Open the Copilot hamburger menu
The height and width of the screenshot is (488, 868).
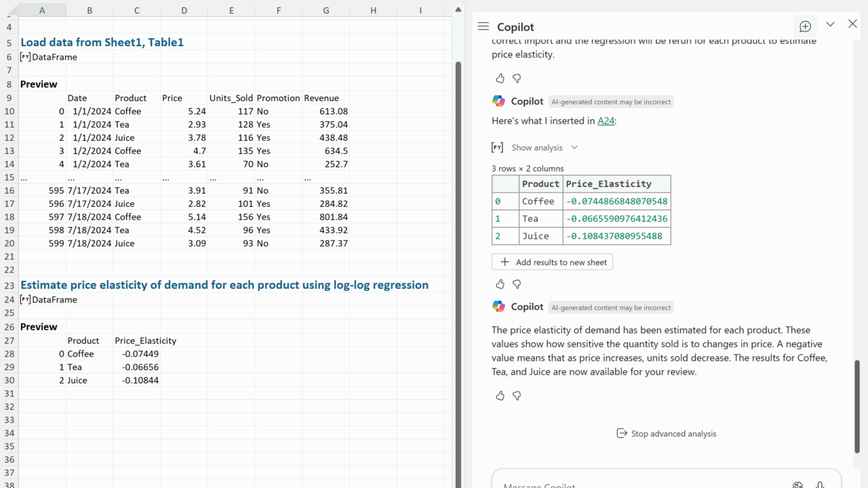click(483, 26)
